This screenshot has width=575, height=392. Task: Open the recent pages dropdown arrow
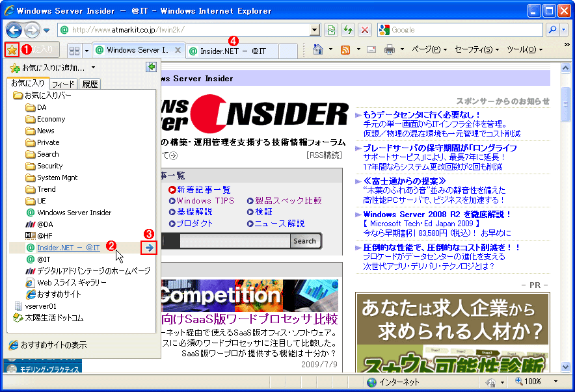coord(47,31)
